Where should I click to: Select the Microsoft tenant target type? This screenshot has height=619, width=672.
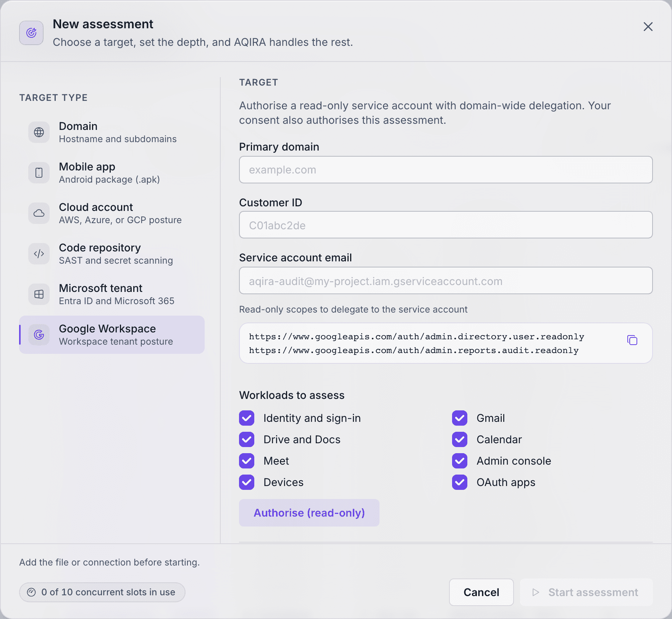112,294
